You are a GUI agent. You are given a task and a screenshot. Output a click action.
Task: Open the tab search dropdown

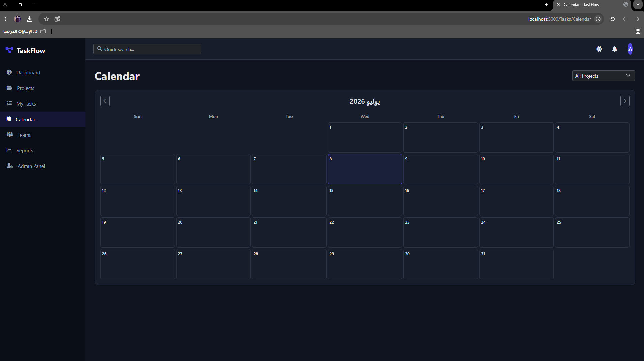coord(638,5)
